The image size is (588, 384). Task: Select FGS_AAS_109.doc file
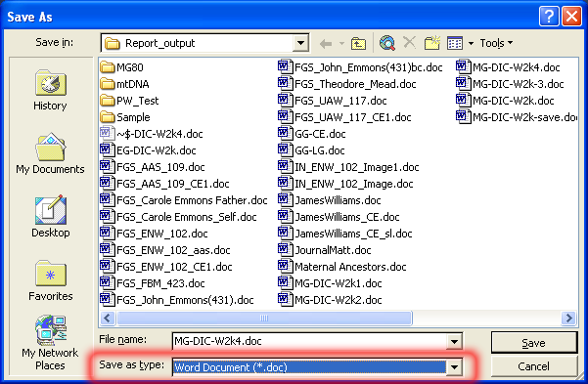153,167
